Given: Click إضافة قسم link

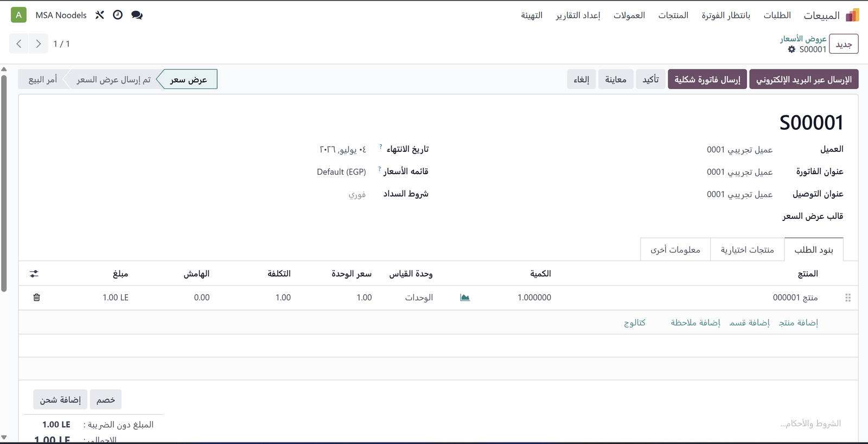Looking at the screenshot, I should (x=749, y=322).
